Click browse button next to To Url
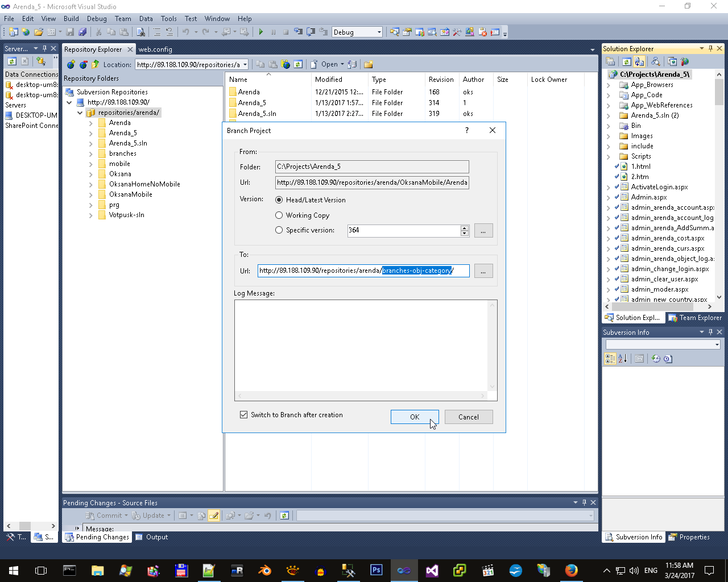Screen dimensions: 728x582 tap(483, 271)
